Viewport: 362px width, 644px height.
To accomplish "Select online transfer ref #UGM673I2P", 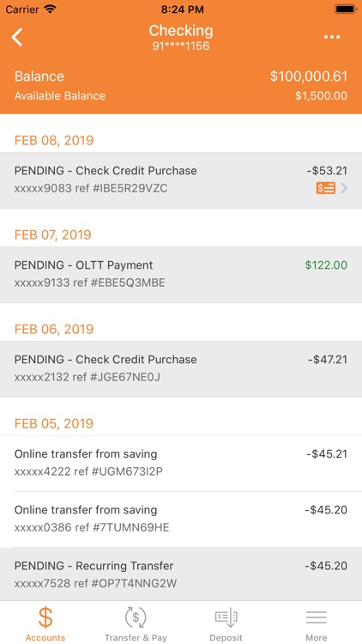I will (x=181, y=464).
